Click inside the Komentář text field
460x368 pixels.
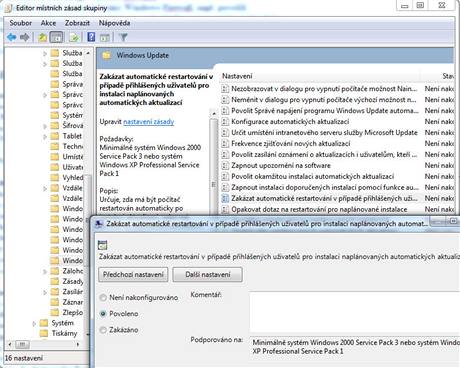355,312
